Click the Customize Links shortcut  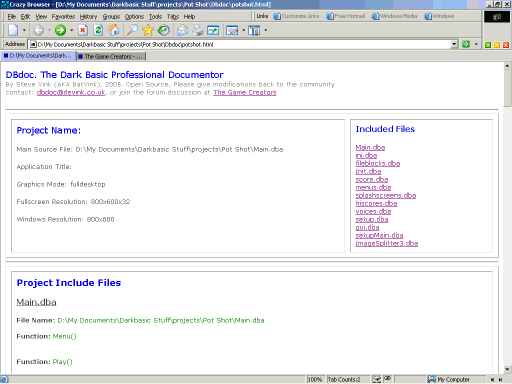pos(296,16)
